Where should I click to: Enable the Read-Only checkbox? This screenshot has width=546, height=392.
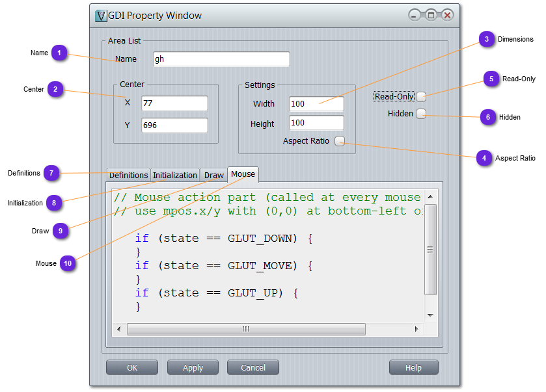[421, 97]
